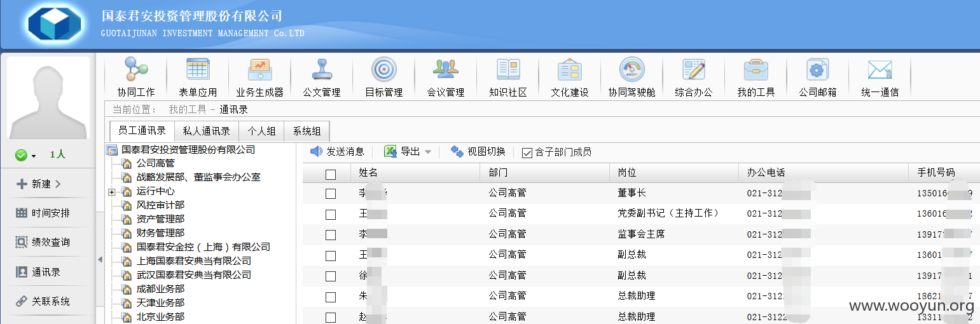Click the 导出 Excel icon
Image resolution: width=980 pixels, height=324 pixels.
click(390, 151)
